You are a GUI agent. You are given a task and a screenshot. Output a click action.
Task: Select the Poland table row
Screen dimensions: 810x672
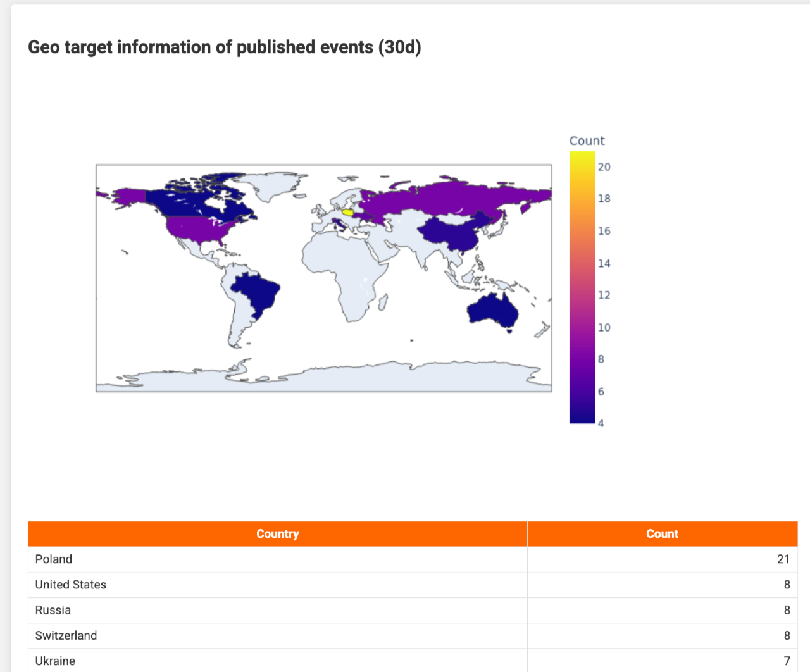pos(413,559)
